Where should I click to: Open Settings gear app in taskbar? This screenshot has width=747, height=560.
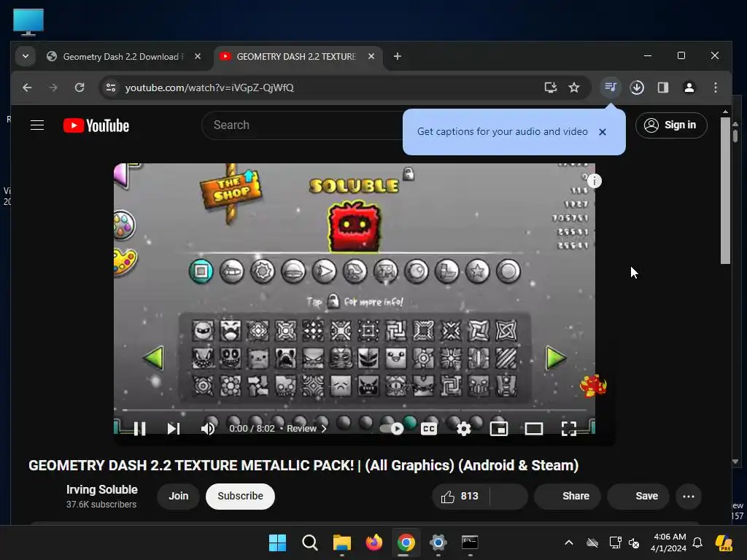pos(438,542)
